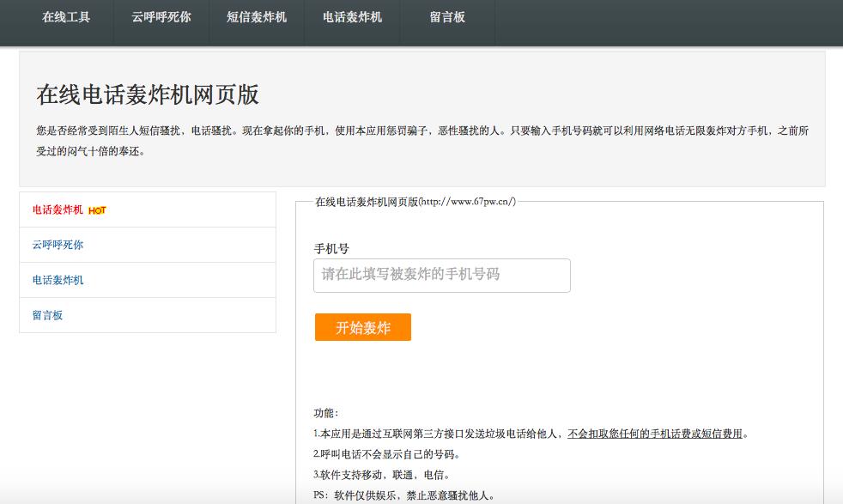Click the phone number input box
The image size is (843, 504).
click(x=441, y=275)
